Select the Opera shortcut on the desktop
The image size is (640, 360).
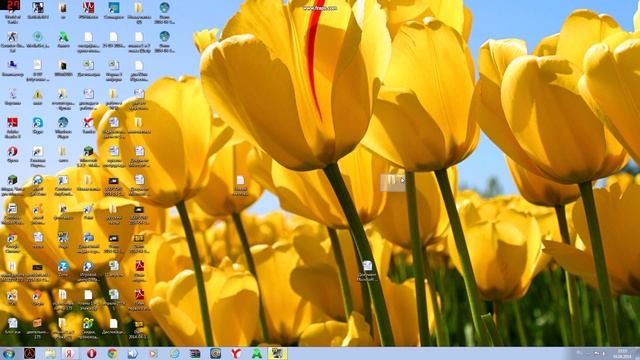(12, 151)
